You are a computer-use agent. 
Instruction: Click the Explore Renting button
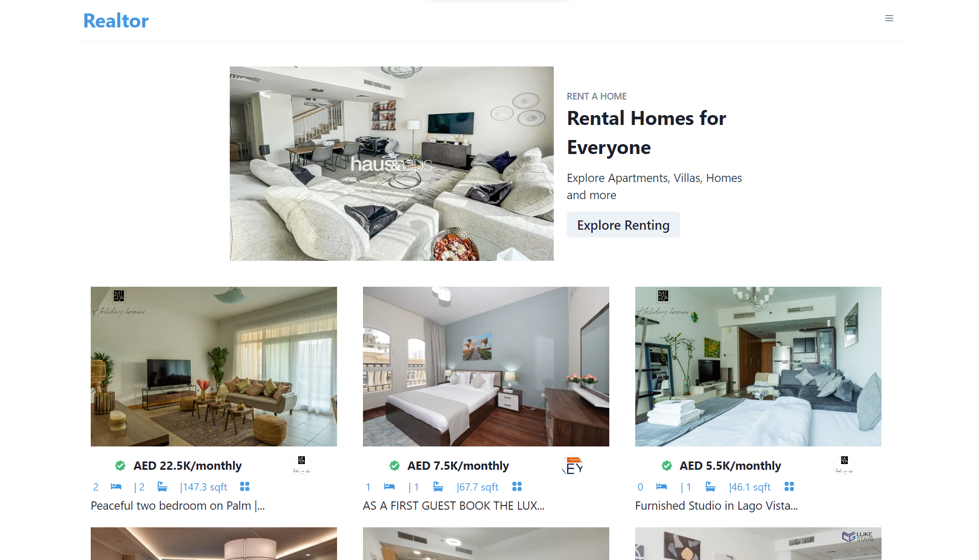click(x=623, y=225)
